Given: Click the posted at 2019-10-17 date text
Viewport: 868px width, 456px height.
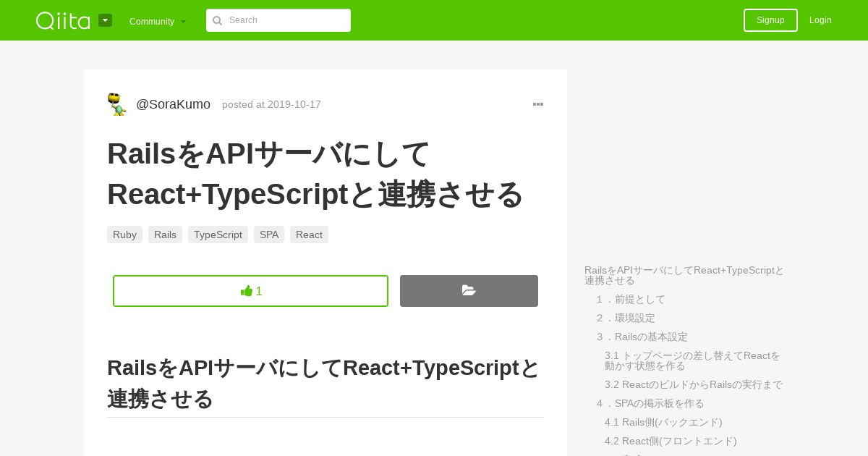Looking at the screenshot, I should click(271, 104).
